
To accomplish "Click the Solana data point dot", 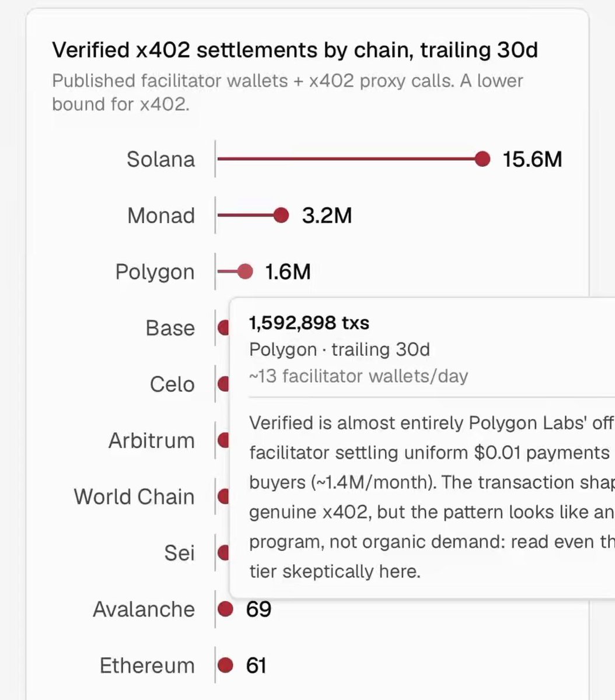I will (x=483, y=159).
